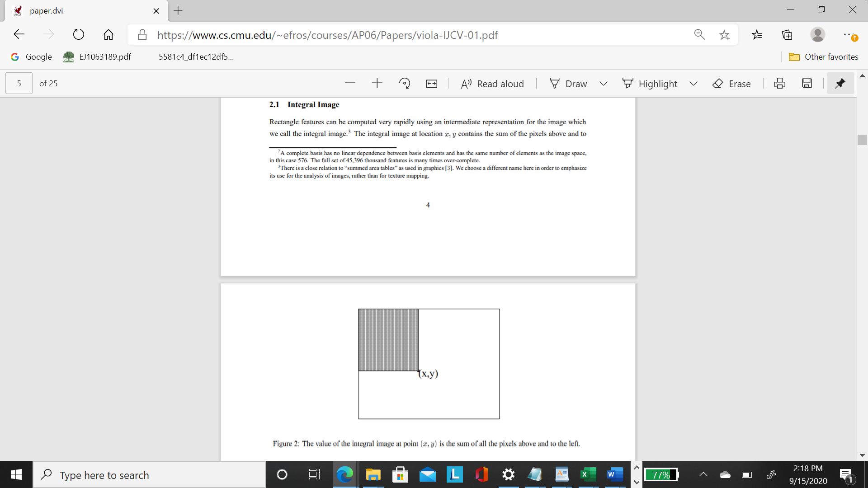This screenshot has width=868, height=488.
Task: Rotate the PDF page
Action: pos(405,84)
